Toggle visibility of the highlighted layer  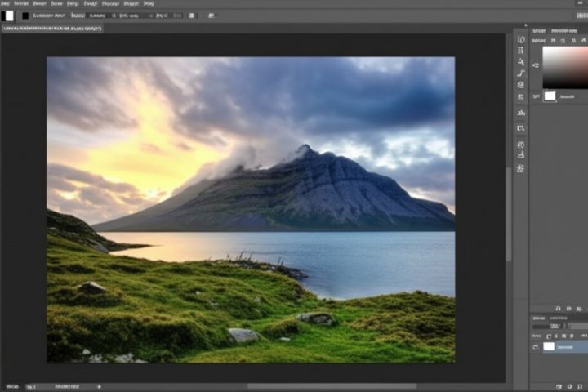click(536, 347)
